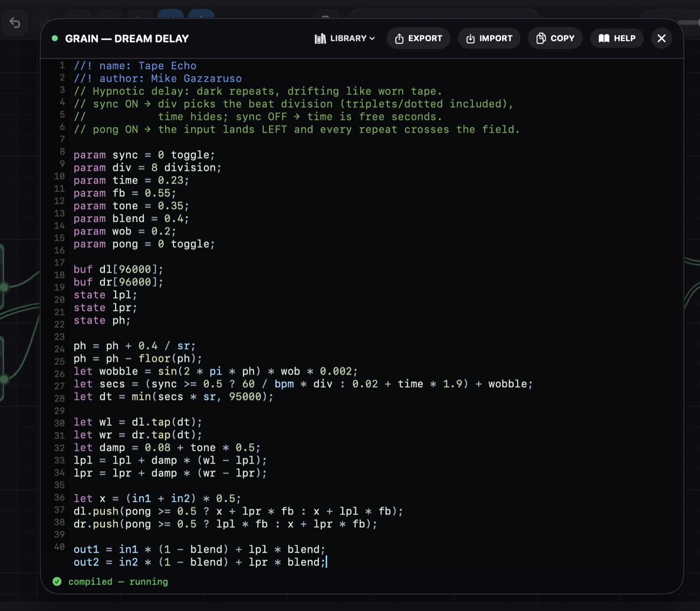The height and width of the screenshot is (611, 700).
Task: Close the Grain editor dialog
Action: coord(661,38)
